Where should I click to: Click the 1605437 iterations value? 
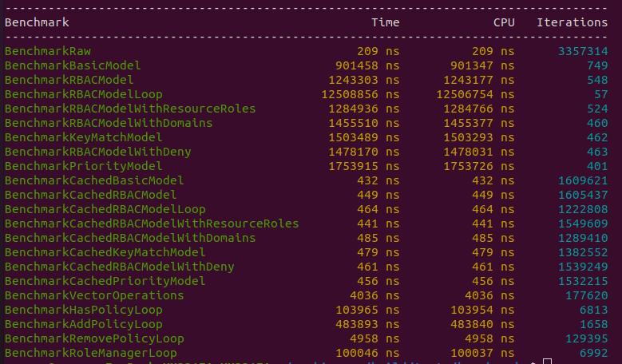click(583, 195)
